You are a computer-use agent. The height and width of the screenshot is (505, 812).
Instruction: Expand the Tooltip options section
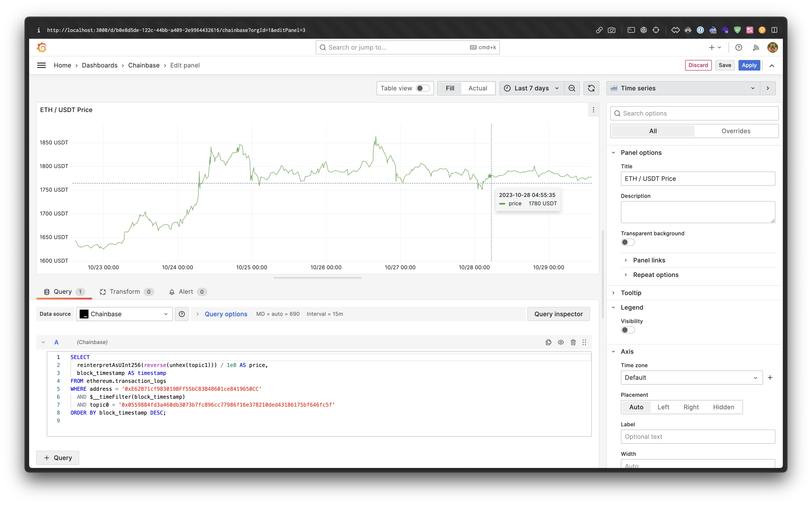pos(631,293)
